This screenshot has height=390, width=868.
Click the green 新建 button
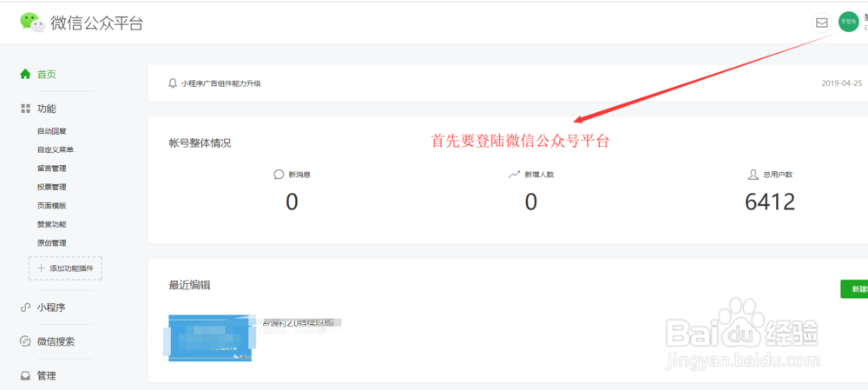coord(854,289)
